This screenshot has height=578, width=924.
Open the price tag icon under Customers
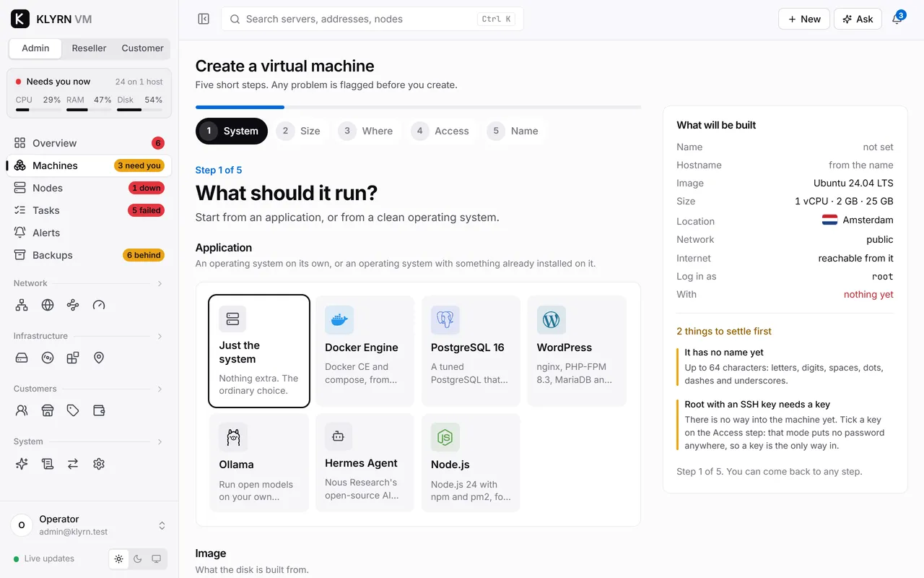tap(73, 410)
